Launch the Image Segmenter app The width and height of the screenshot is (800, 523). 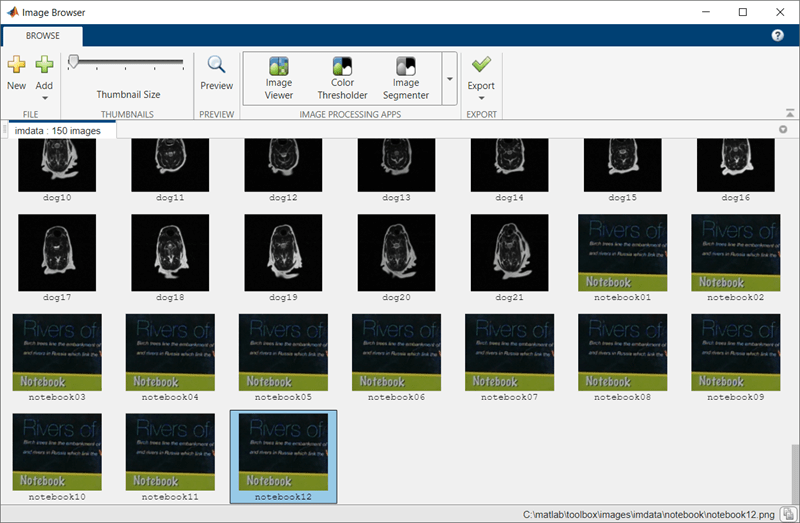tap(406, 78)
